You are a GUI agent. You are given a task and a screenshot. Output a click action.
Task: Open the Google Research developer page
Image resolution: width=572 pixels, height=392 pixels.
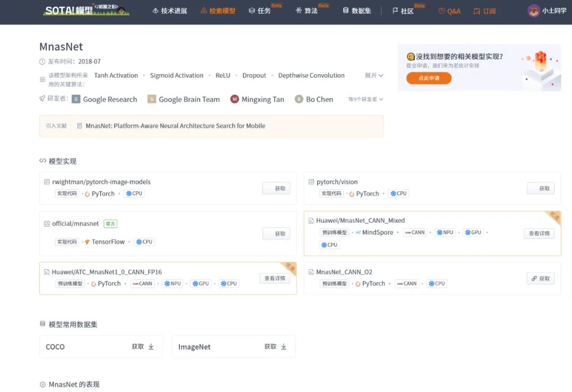point(110,99)
